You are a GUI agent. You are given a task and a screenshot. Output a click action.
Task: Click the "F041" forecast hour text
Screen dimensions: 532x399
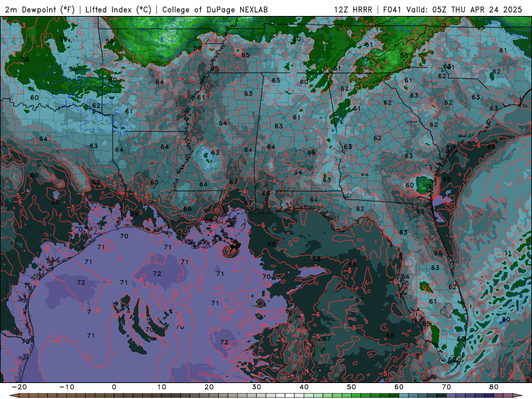(393, 9)
